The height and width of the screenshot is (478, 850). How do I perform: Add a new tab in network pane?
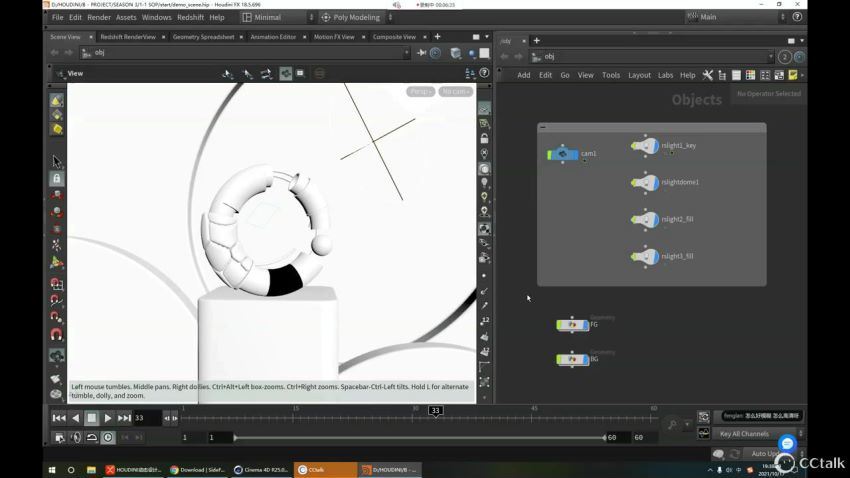[x=537, y=41]
